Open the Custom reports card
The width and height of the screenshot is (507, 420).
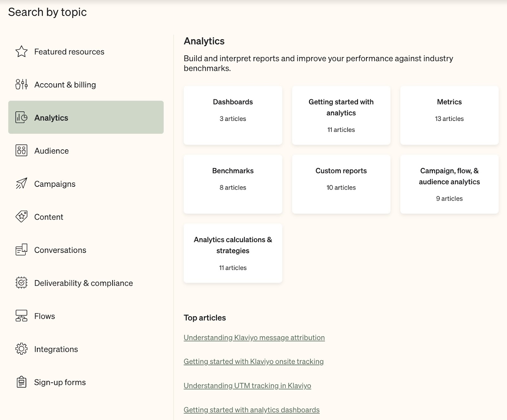[341, 184]
